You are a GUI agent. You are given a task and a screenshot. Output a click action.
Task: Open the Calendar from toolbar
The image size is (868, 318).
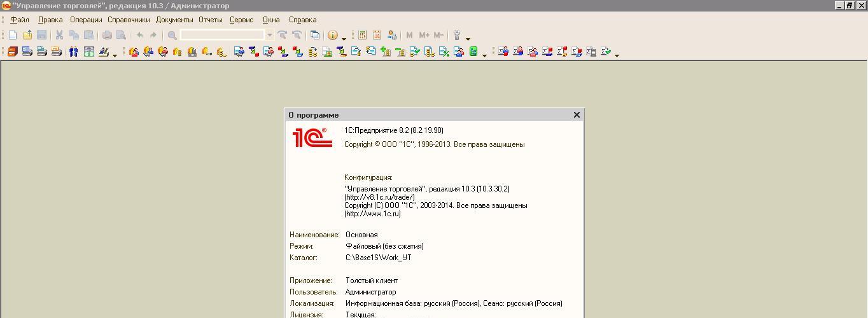(x=377, y=35)
